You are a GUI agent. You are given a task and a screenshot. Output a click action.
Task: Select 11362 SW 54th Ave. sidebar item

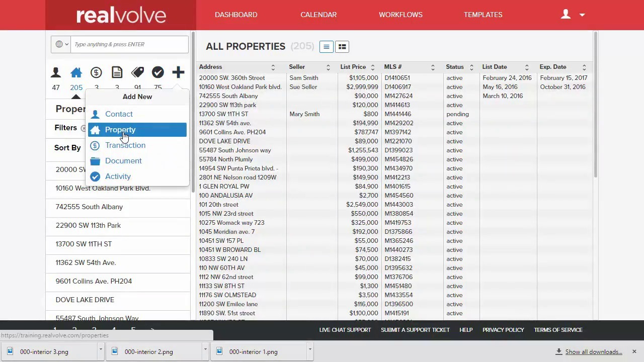point(118,262)
